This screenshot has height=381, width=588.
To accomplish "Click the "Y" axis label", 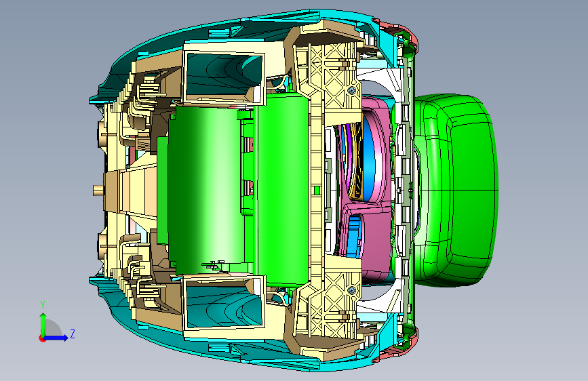I will point(43,305).
